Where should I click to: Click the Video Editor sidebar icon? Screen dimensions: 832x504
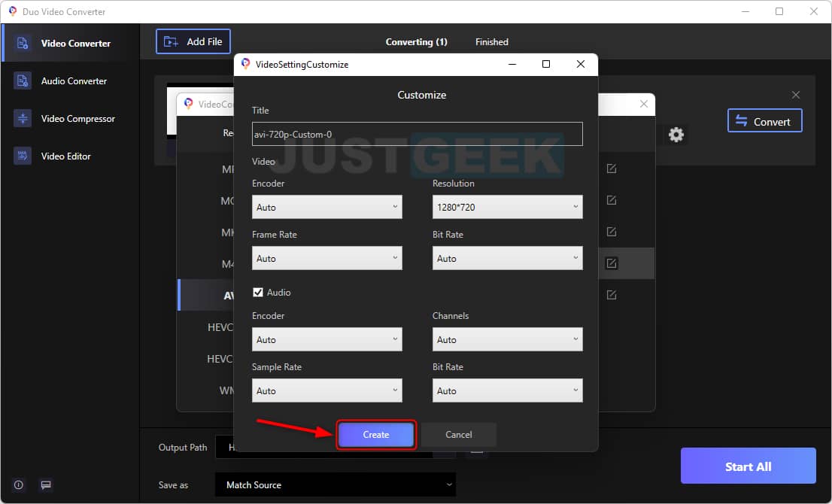pyautogui.click(x=23, y=156)
